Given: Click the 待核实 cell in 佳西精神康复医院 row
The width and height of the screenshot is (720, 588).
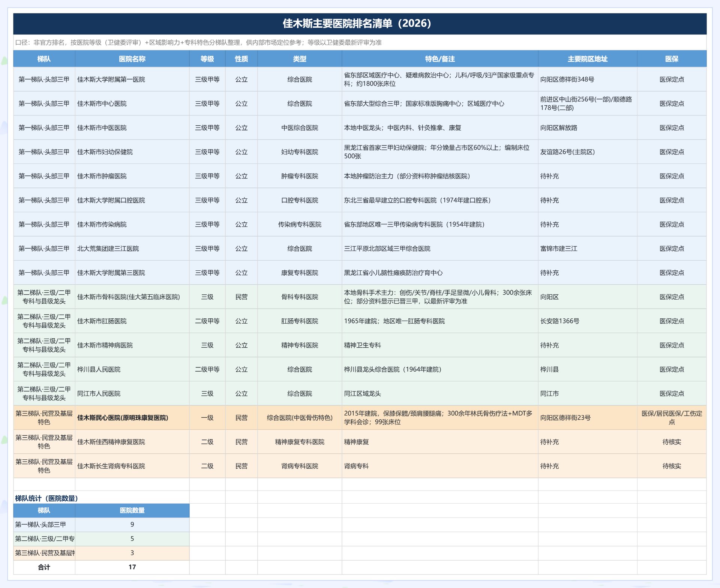Looking at the screenshot, I should click(x=672, y=442).
